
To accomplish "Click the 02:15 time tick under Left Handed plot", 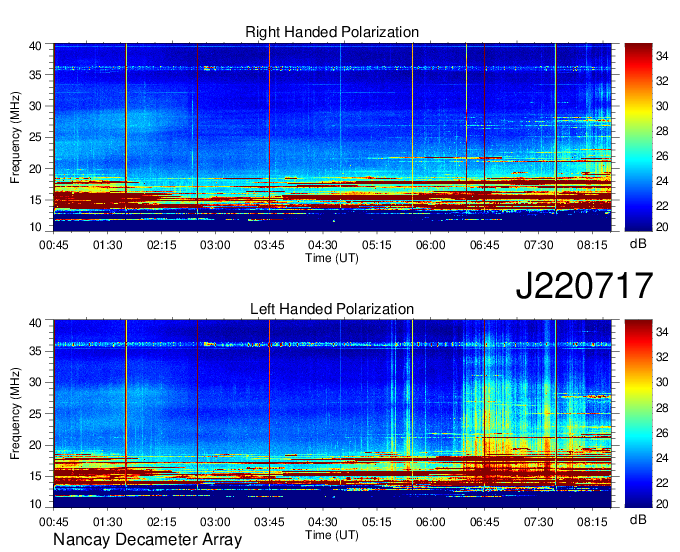I will click(x=161, y=522).
